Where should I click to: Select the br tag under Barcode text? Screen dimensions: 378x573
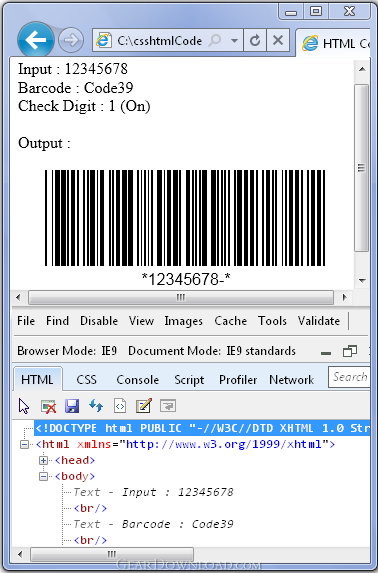pyautogui.click(x=90, y=540)
